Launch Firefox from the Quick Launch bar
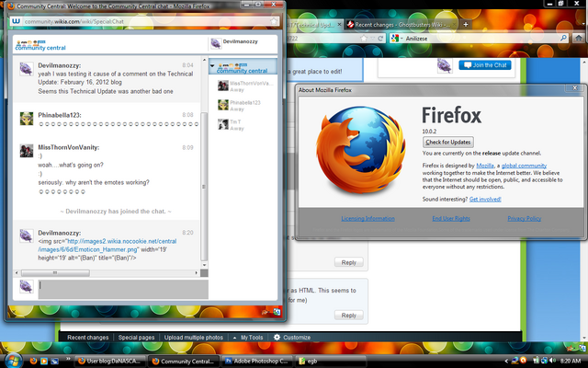The width and height of the screenshot is (588, 368). click(x=33, y=361)
